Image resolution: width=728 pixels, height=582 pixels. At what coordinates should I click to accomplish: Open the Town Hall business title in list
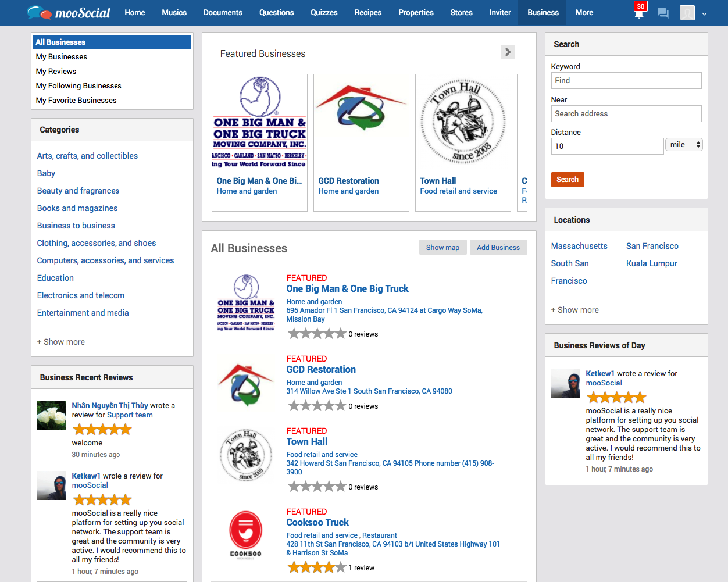tap(307, 441)
